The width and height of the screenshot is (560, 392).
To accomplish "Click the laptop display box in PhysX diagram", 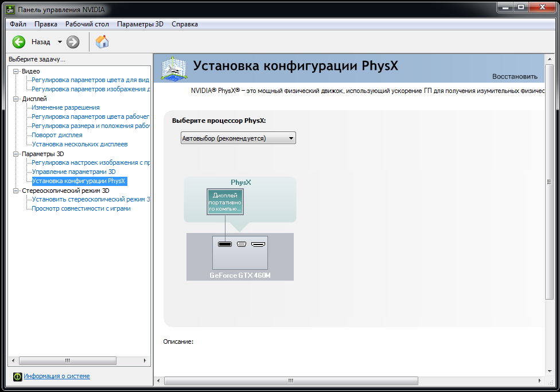I will pyautogui.click(x=225, y=202).
